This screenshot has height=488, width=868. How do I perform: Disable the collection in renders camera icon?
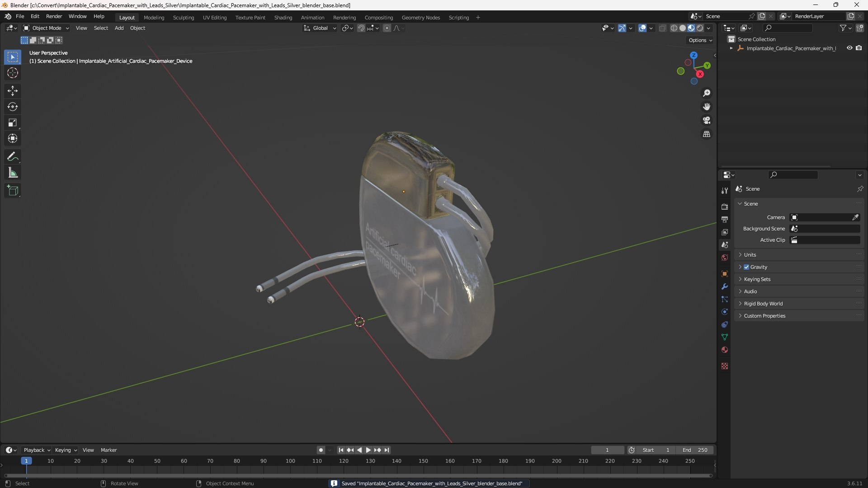click(859, 48)
